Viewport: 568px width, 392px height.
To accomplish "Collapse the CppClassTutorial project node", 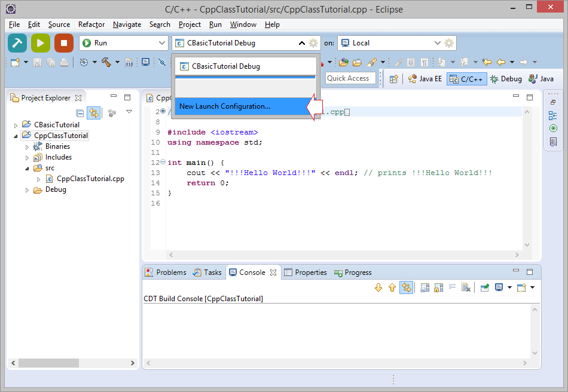I will pos(16,136).
